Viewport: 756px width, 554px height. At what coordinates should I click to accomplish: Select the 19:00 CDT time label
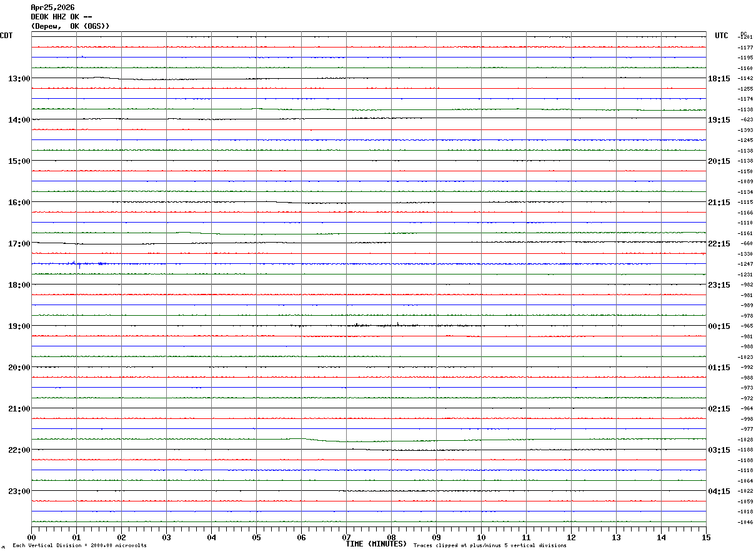point(19,326)
